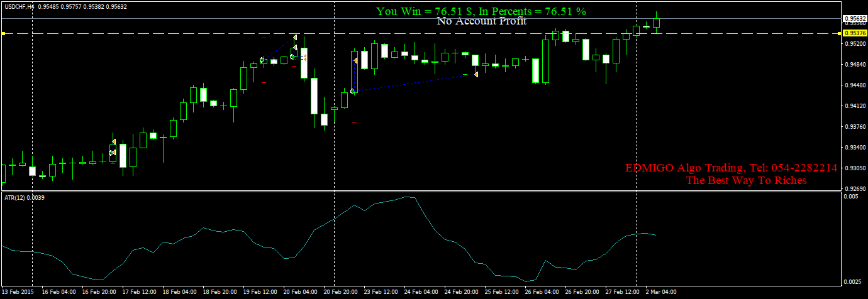This screenshot has width=868, height=299.
Task: Click the EDMIGO Algo Trading red label
Action: click(x=732, y=168)
